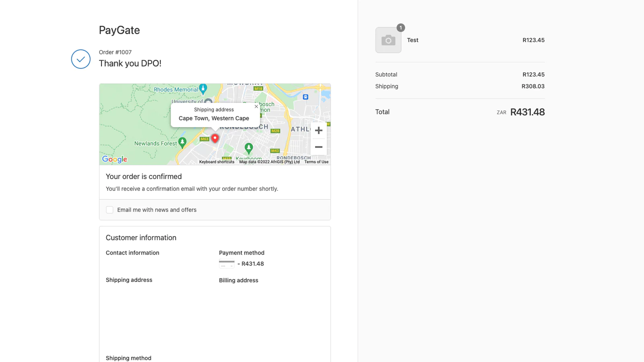Click the Billing address label

click(x=239, y=280)
